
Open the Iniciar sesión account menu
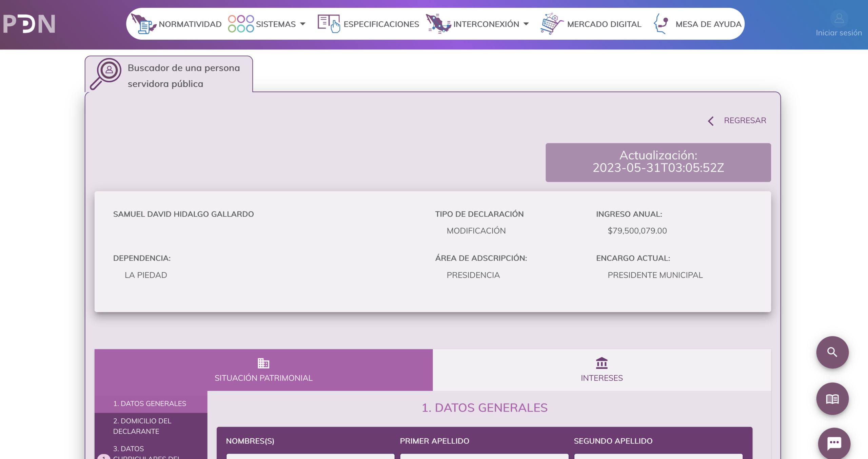839,24
